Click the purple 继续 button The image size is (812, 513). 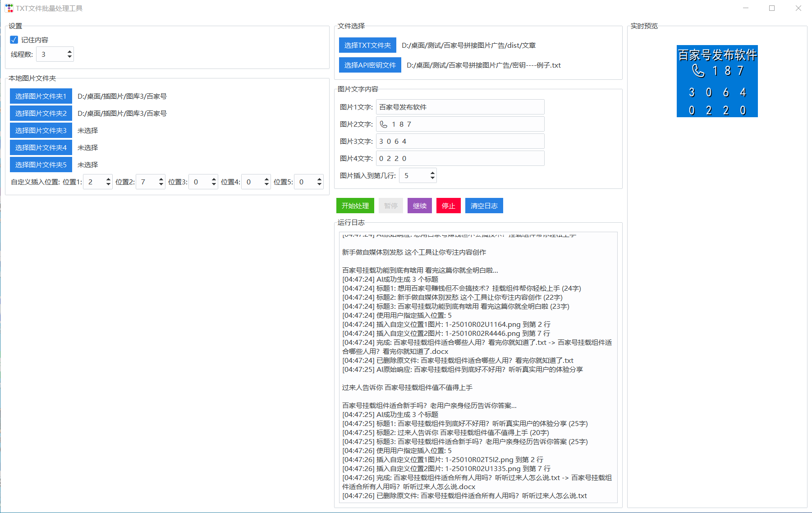[x=419, y=206]
